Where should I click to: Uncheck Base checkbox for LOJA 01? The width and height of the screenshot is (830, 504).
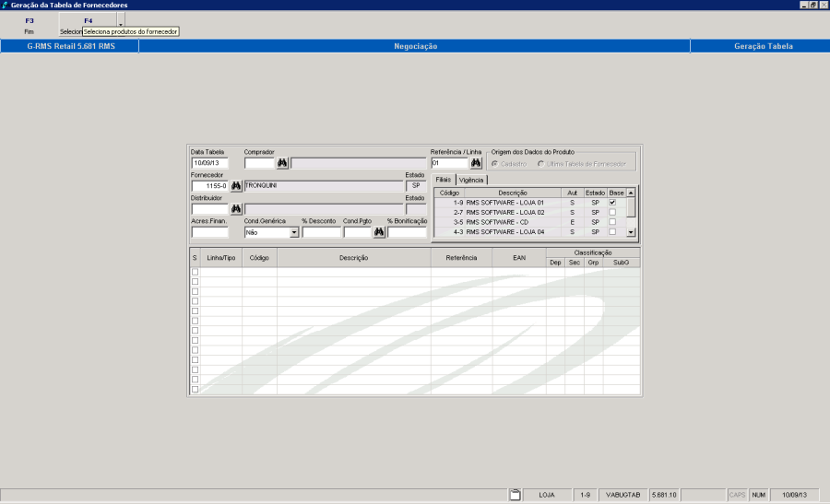point(612,203)
